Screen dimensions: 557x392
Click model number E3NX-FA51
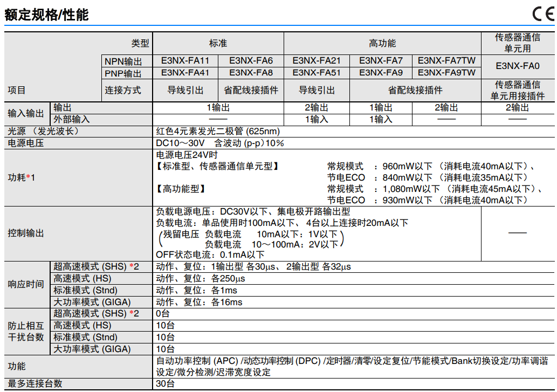click(x=317, y=73)
